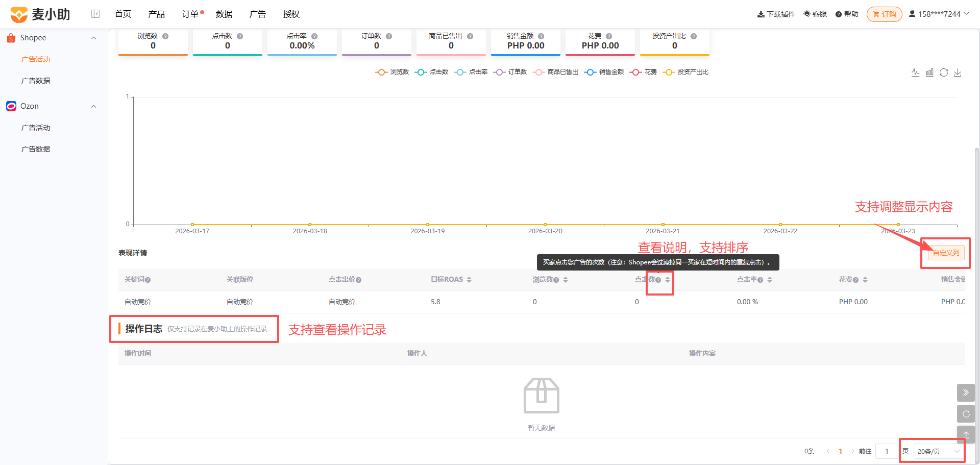Click the 下载插件 link

(776, 14)
